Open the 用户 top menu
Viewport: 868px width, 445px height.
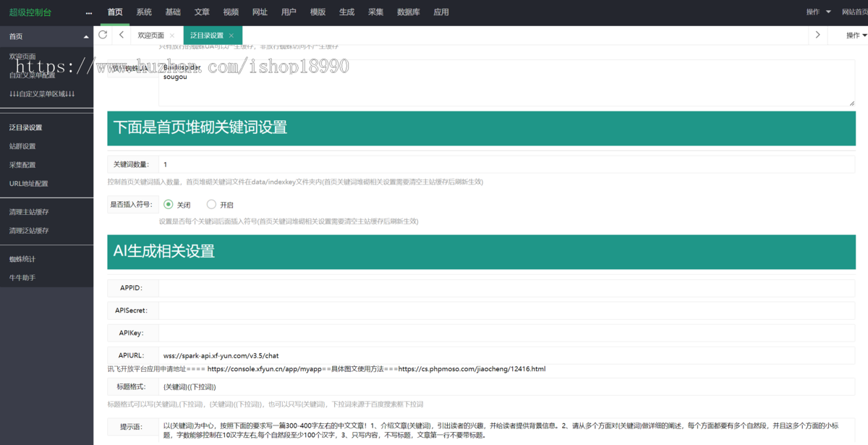(x=289, y=12)
